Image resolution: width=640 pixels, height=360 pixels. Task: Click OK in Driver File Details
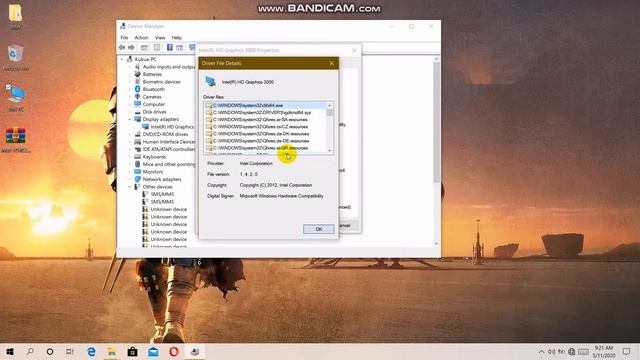coord(318,229)
